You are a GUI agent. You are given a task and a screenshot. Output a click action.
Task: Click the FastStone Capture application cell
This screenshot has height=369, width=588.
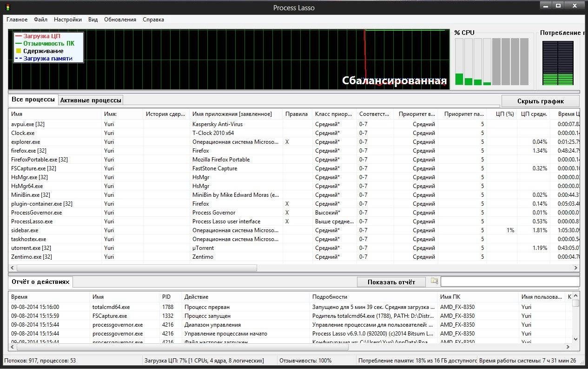215,168
